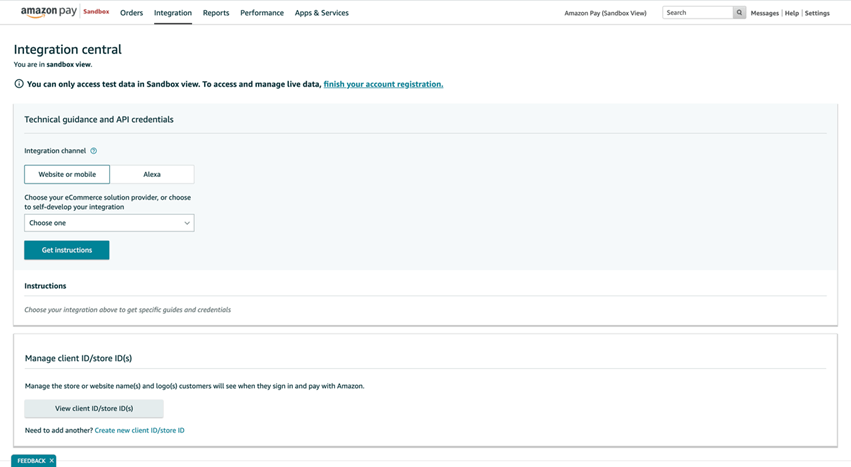
Task: Click the Amazon Pay logo
Action: coord(48,12)
